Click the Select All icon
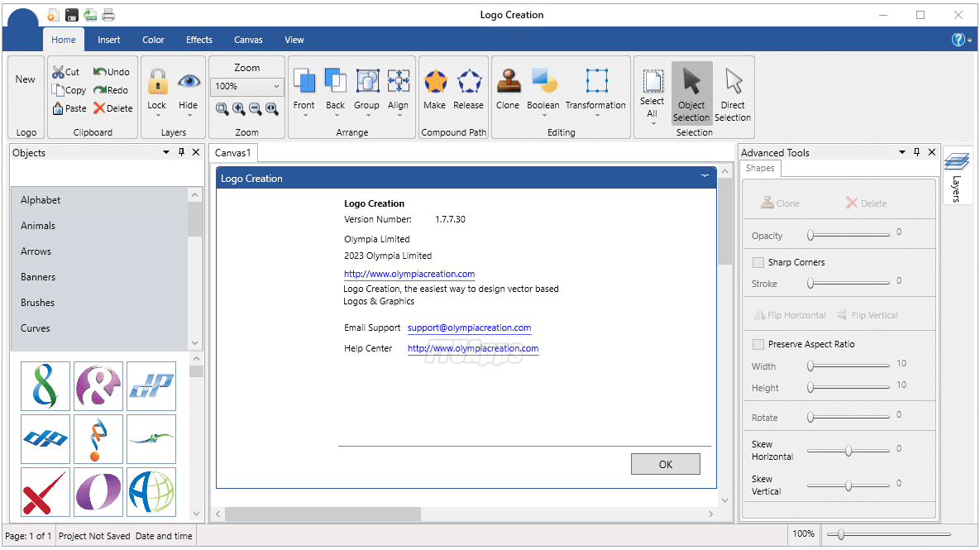The height and width of the screenshot is (550, 980). click(653, 81)
